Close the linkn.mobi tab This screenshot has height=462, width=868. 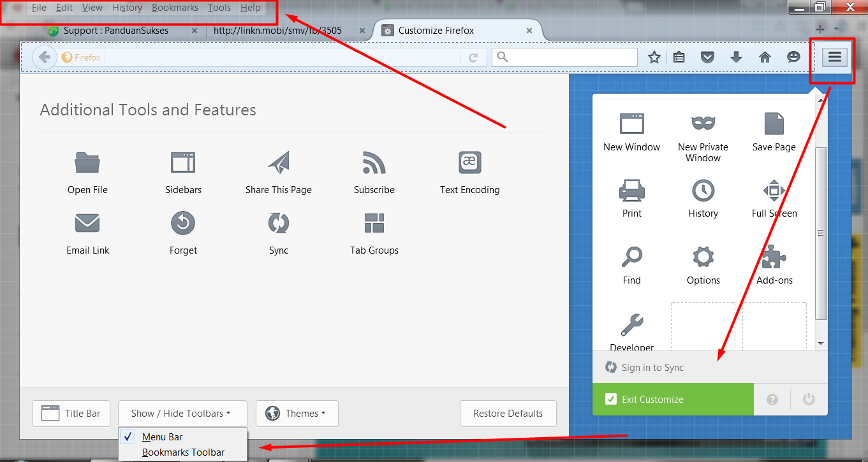coord(362,31)
